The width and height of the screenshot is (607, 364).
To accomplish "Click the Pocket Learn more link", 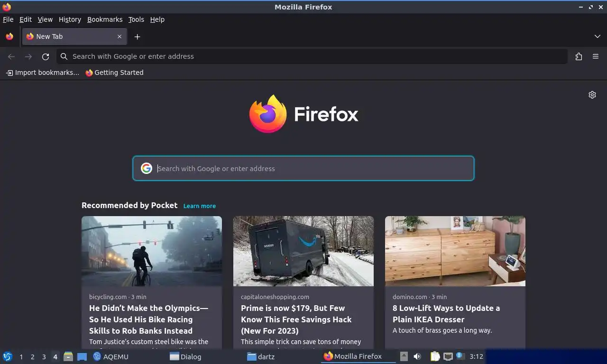I will click(199, 206).
